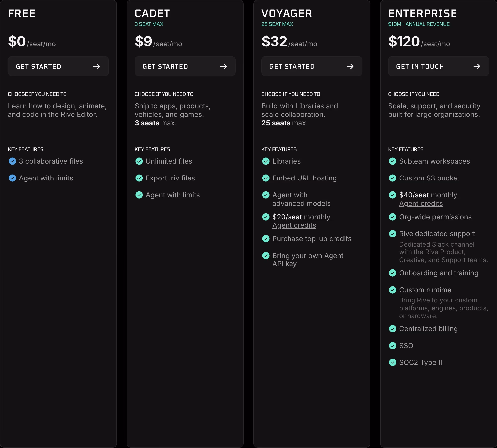The width and height of the screenshot is (497, 448).
Task: Click check icon beside Agent with advanced models
Action: pyautogui.click(x=266, y=195)
